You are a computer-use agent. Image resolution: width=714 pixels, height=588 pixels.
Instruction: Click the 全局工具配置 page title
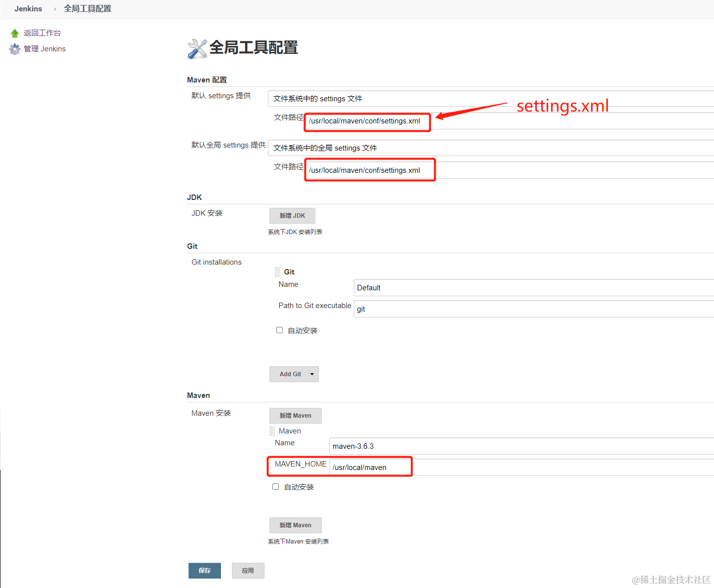pos(254,48)
